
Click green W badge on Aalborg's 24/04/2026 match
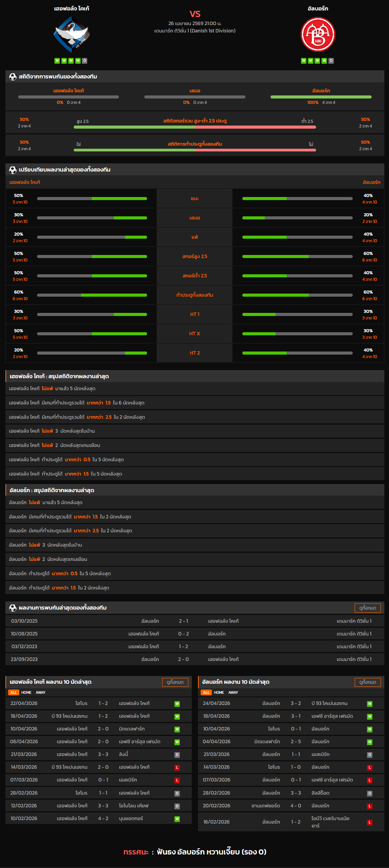pos(369,704)
